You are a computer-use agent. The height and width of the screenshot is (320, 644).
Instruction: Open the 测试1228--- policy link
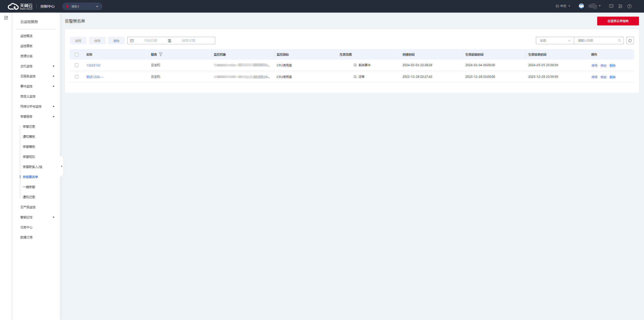[x=95, y=77]
